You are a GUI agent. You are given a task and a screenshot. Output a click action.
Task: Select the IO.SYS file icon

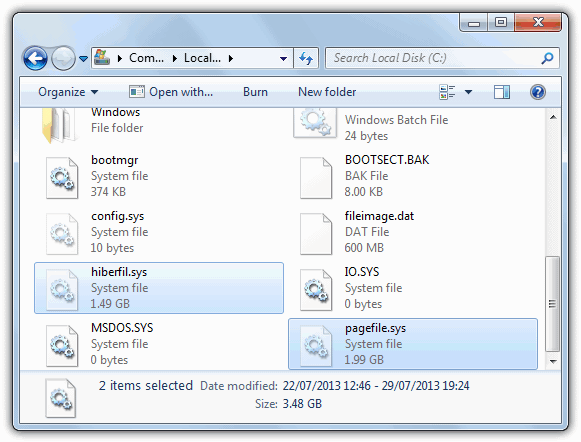316,290
